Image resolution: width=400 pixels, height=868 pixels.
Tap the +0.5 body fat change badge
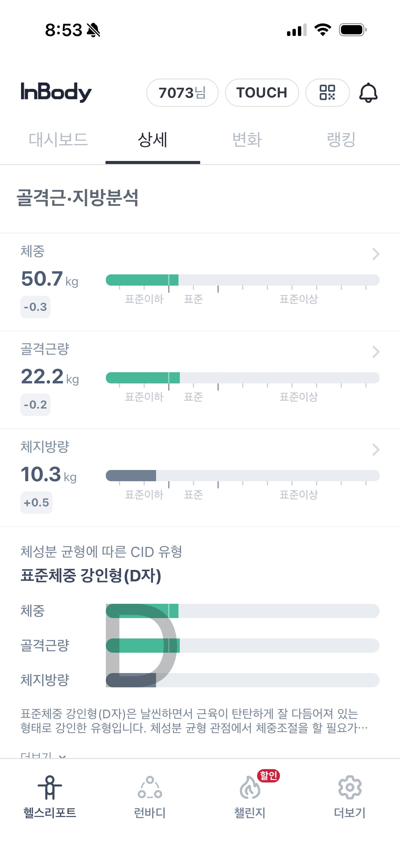(36, 503)
